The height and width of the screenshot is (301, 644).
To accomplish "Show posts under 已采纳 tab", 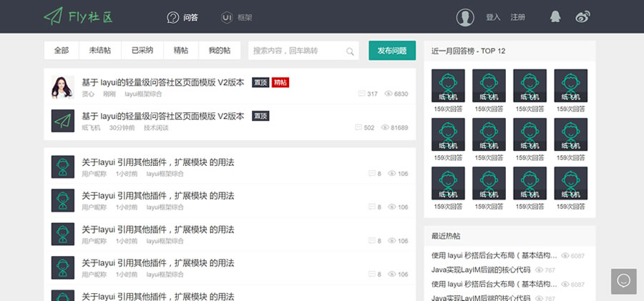I will (142, 51).
